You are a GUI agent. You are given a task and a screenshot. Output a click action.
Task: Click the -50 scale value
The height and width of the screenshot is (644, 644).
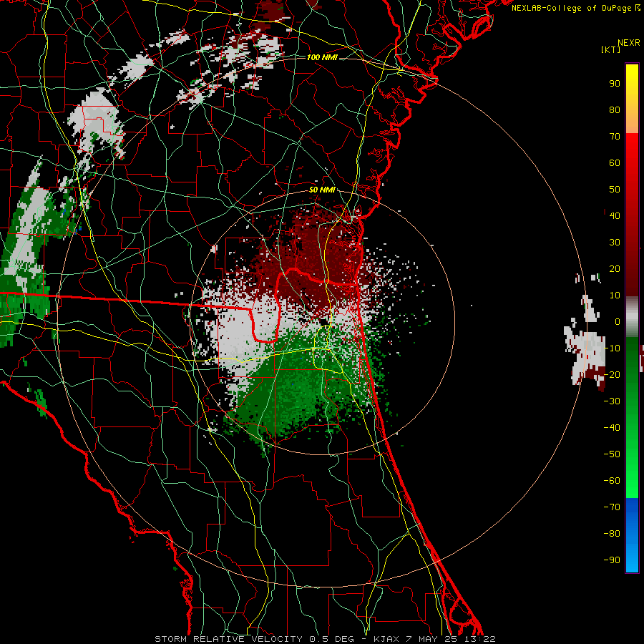coord(612,454)
